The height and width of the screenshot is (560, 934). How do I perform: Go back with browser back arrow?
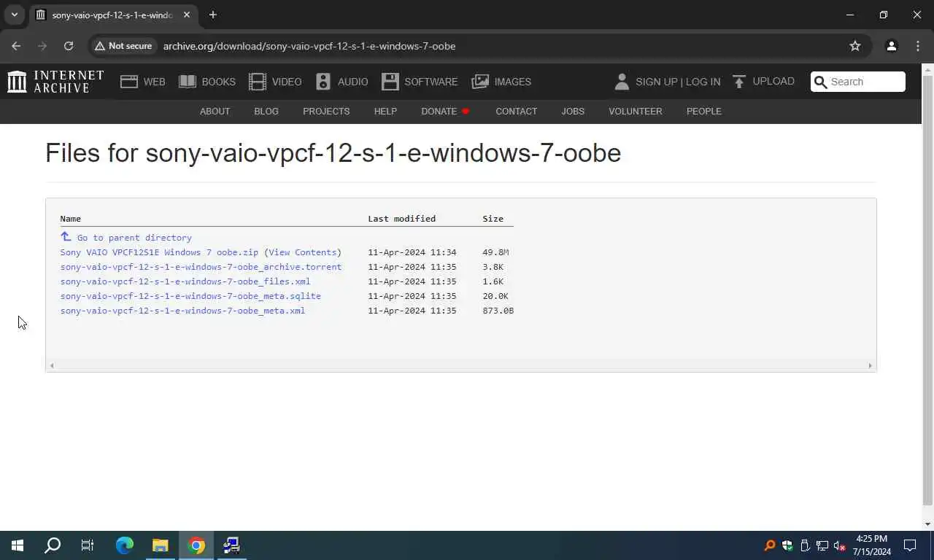coord(16,46)
